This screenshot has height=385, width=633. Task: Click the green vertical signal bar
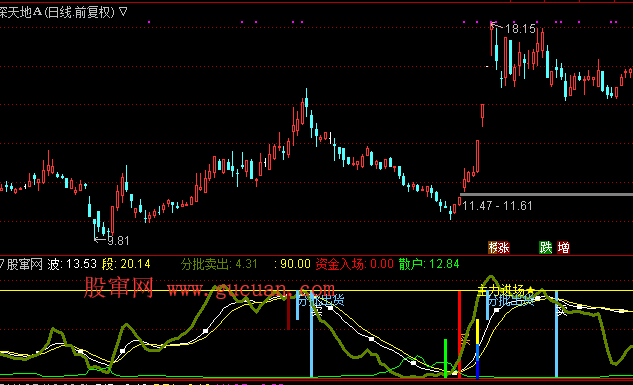446,358
